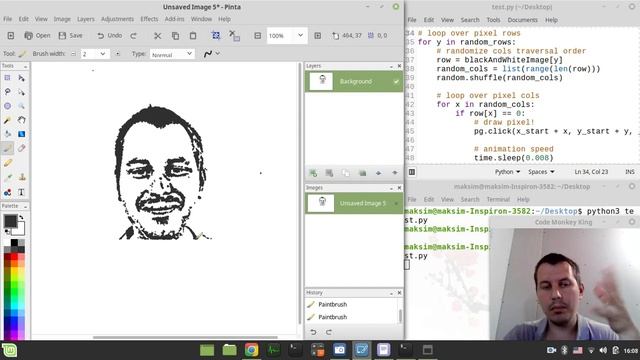Open the Brush width dropdown
The height and width of the screenshot is (360, 640).
[102, 54]
